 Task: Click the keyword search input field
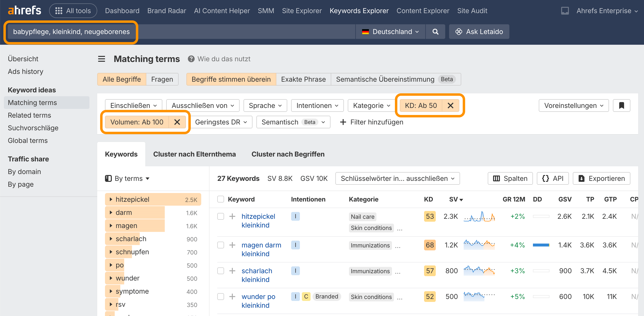click(x=181, y=32)
